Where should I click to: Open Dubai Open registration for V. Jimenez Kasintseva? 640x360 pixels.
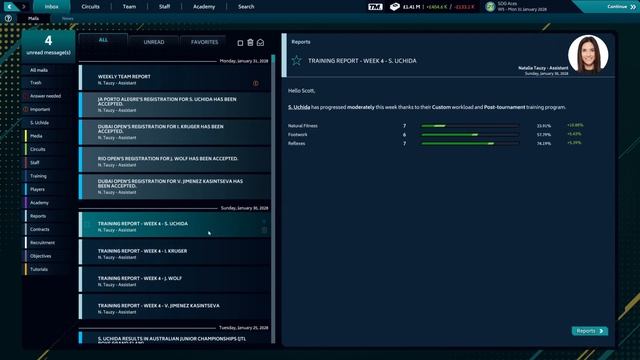pyautogui.click(x=175, y=187)
